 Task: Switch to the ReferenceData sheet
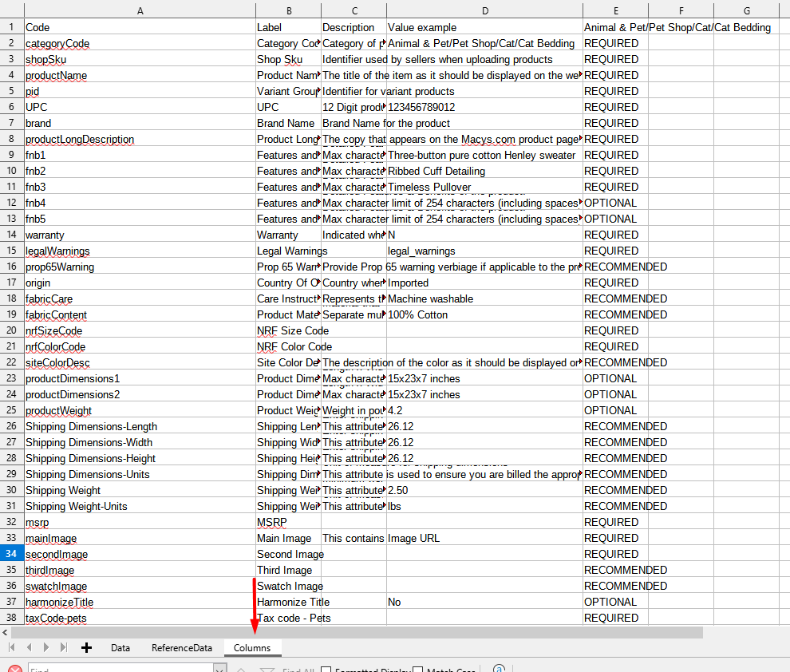182,648
